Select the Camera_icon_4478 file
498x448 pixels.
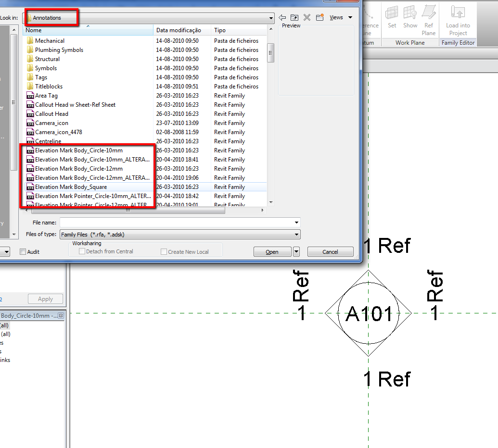tap(58, 132)
